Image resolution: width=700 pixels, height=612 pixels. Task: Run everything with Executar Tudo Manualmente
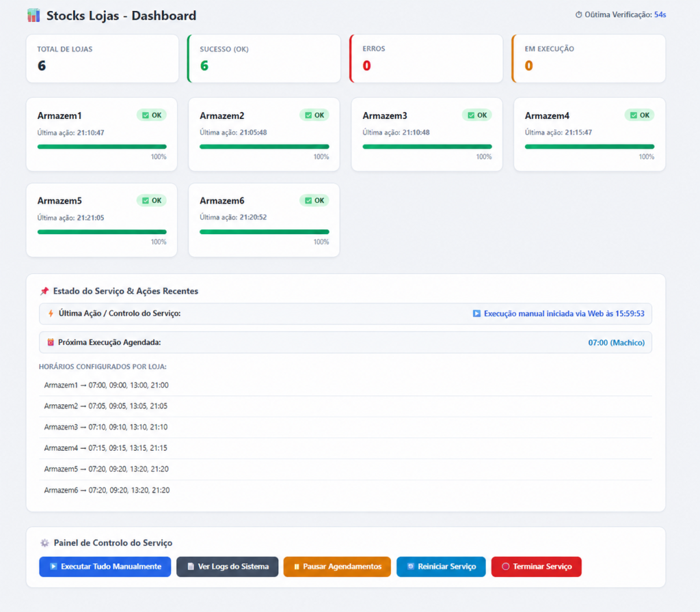coord(105,566)
